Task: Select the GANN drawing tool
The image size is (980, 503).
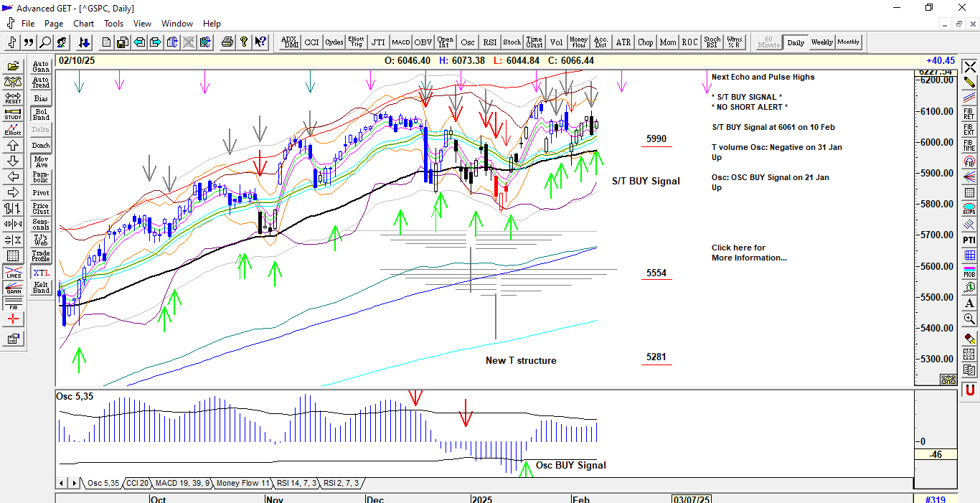Action: coord(13,289)
